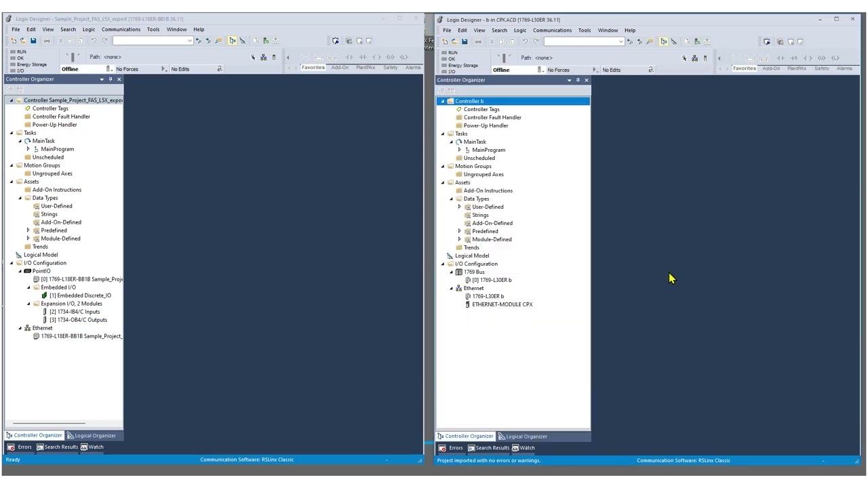Click Redo icon in right window toolbar
Image resolution: width=868 pixels, height=488 pixels.
536,41
